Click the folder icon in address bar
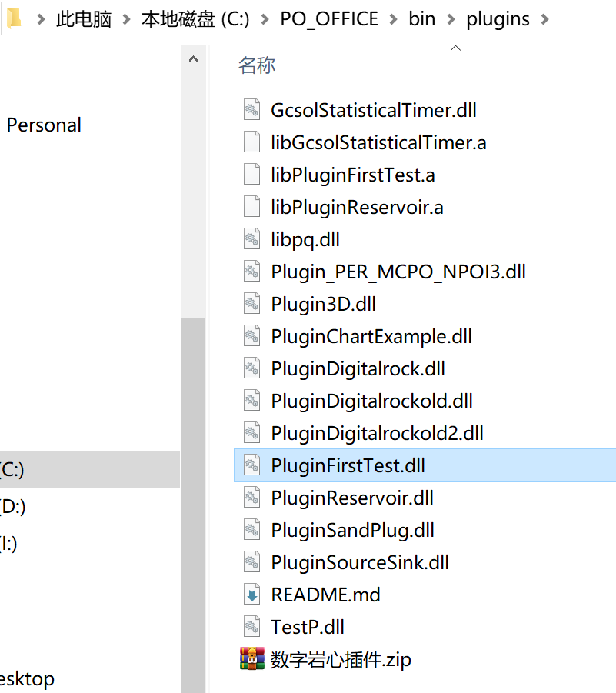 pos(14,18)
